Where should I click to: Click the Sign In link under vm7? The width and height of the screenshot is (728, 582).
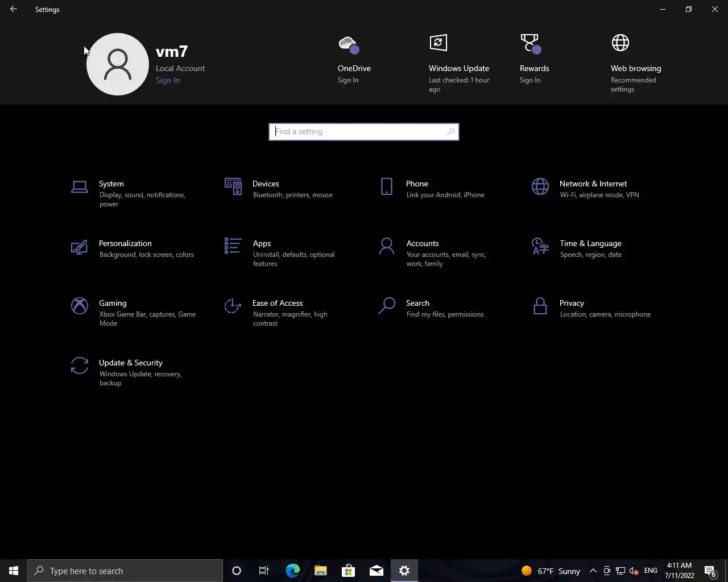168,80
